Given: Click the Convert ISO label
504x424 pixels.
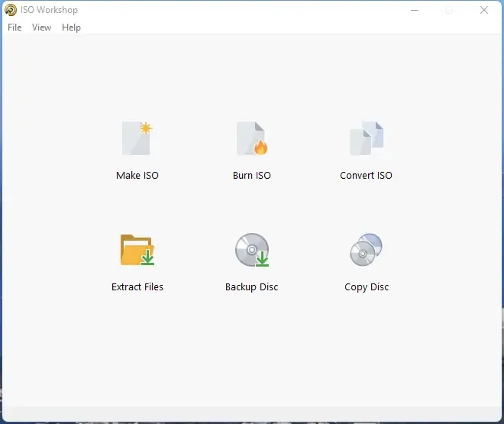Looking at the screenshot, I should [x=366, y=175].
